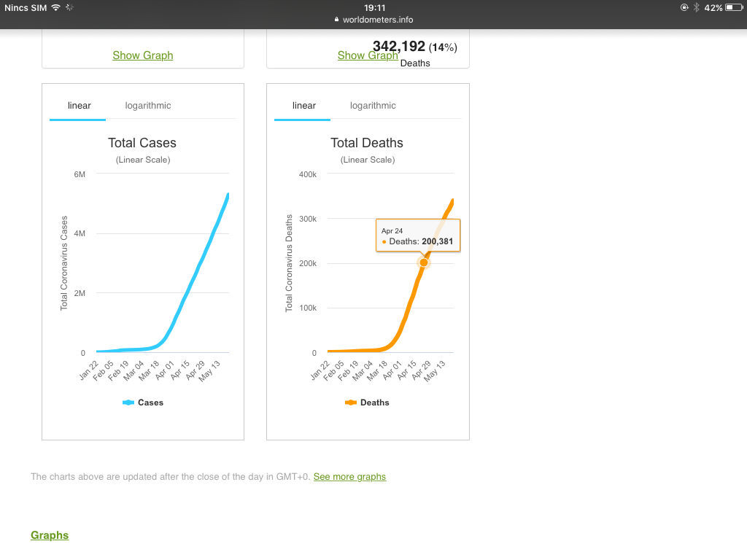This screenshot has width=747, height=560.
Task: Click the Jan 22 label on Deaths chart
Action: coord(320,370)
